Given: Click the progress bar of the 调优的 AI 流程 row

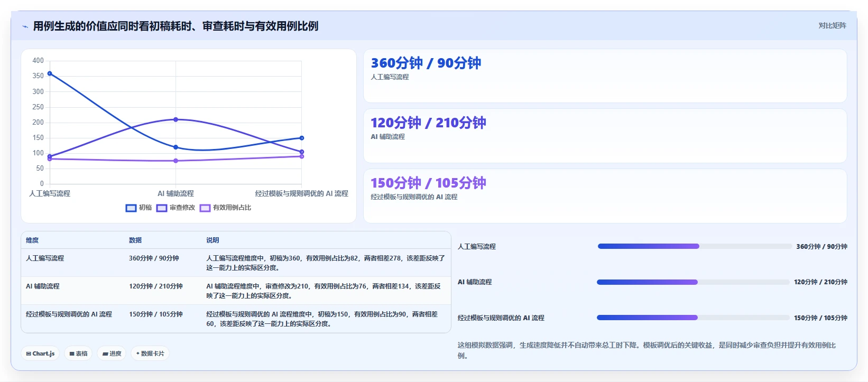Looking at the screenshot, I should pos(693,318).
